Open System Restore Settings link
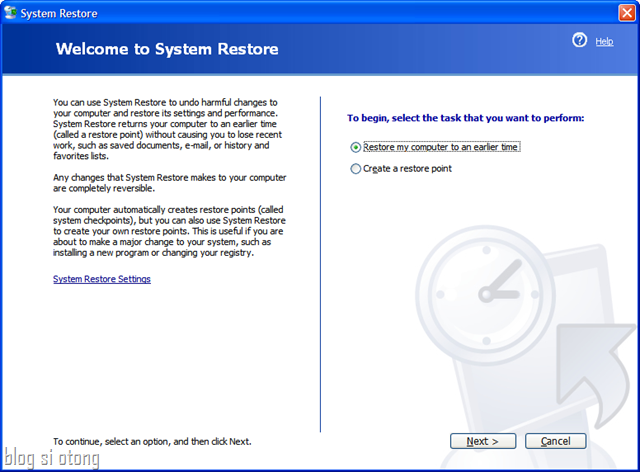This screenshot has height=472, width=640. 102,279
